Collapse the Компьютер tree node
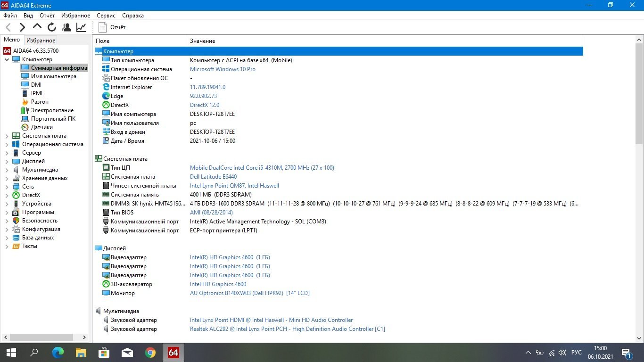The image size is (644, 362). tap(7, 59)
